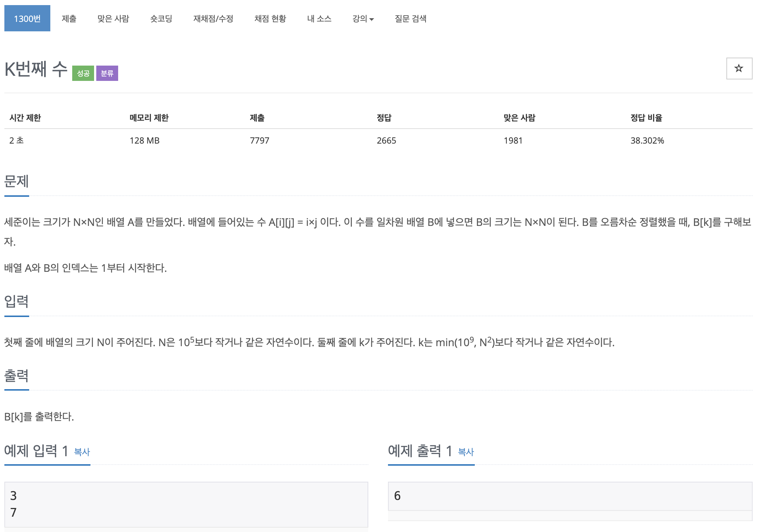Open the 제출 tab
The height and width of the screenshot is (532, 757).
[x=69, y=19]
